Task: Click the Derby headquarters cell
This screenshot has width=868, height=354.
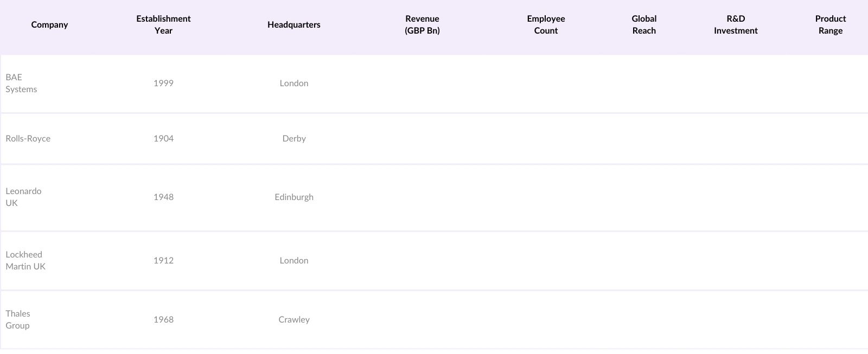Action: [x=294, y=139]
